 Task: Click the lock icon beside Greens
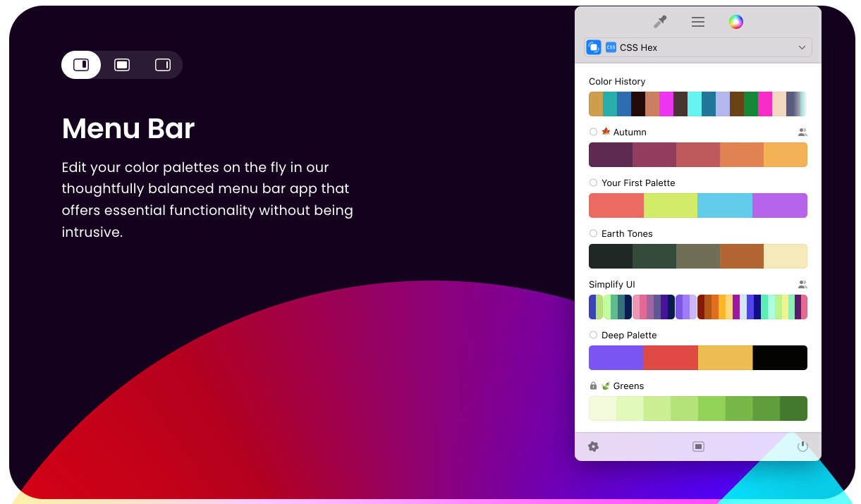pyautogui.click(x=593, y=386)
